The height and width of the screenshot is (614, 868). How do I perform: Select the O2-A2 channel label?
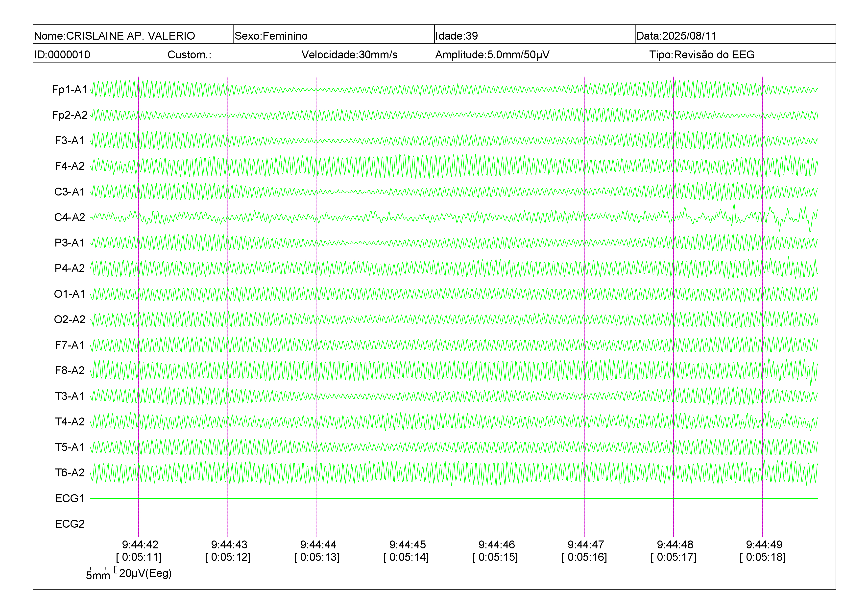70,319
